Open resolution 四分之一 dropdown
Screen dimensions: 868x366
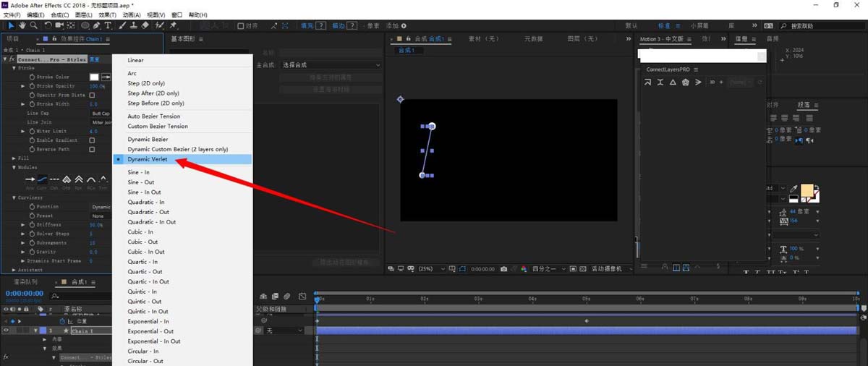click(548, 269)
